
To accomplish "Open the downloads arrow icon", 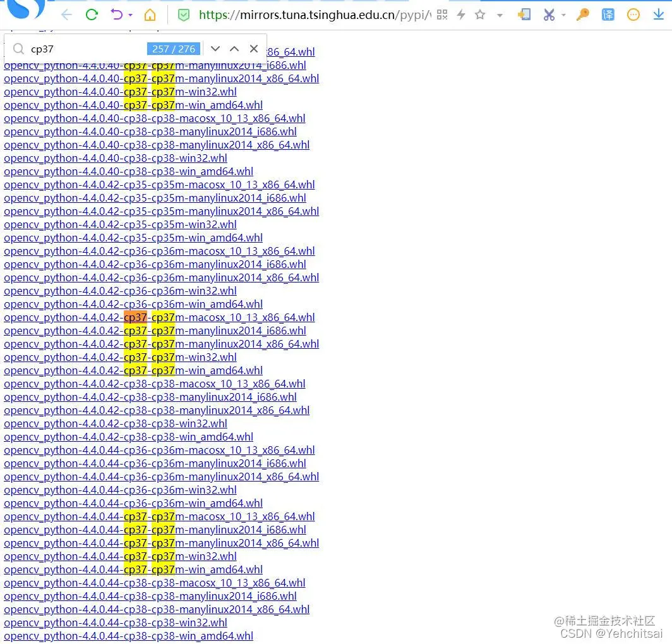I will tap(659, 15).
